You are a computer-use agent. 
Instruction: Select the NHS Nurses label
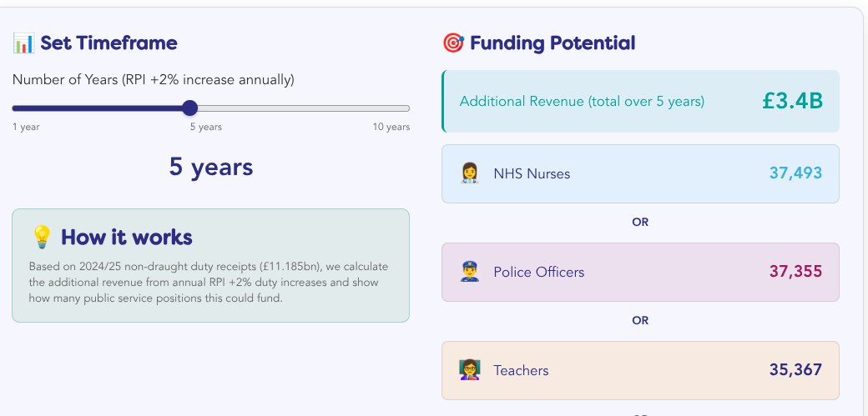532,173
